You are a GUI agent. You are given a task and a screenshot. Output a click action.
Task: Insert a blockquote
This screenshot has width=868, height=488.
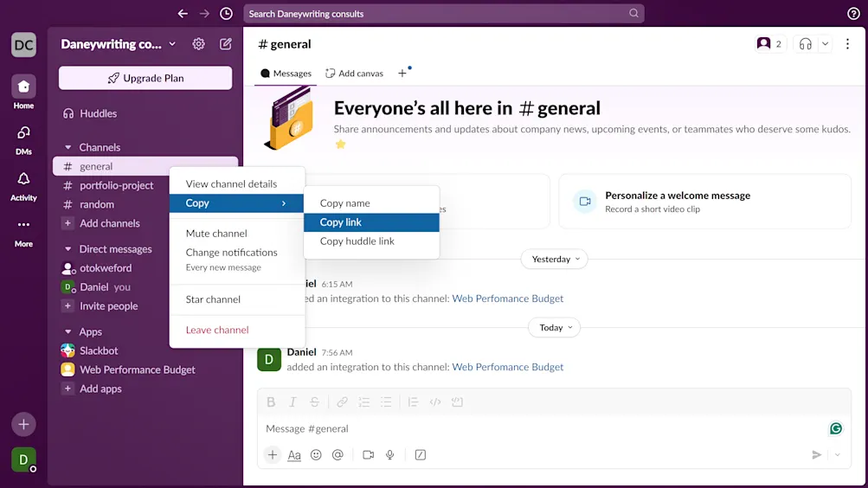(x=413, y=402)
